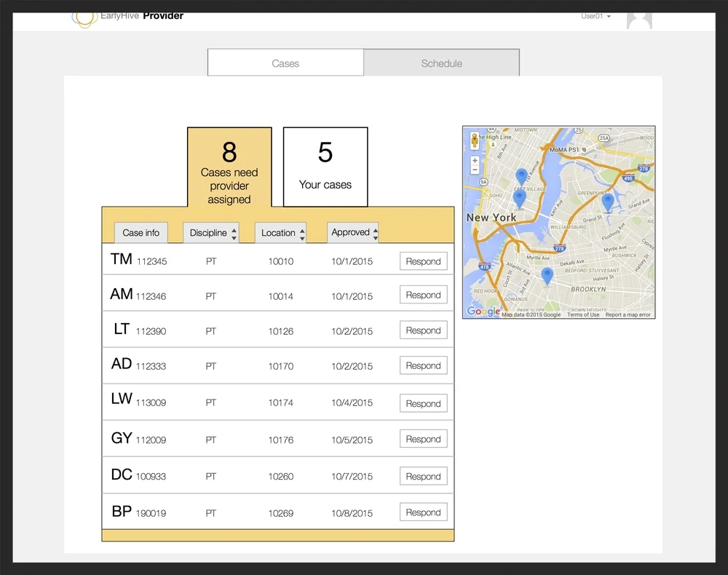The width and height of the screenshot is (728, 575).
Task: Click the BROOKLYN label on map
Action: pos(588,289)
